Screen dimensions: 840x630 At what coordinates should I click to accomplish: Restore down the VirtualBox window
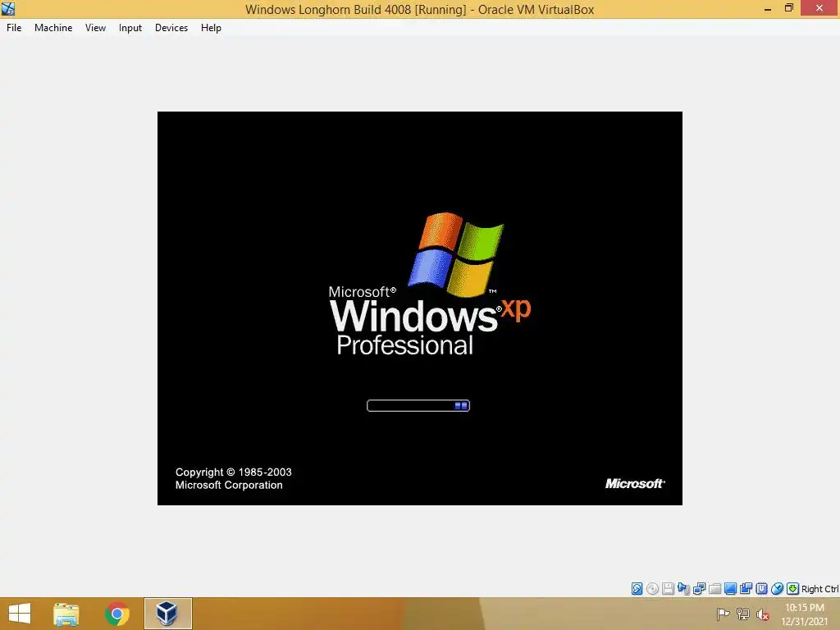(788, 8)
